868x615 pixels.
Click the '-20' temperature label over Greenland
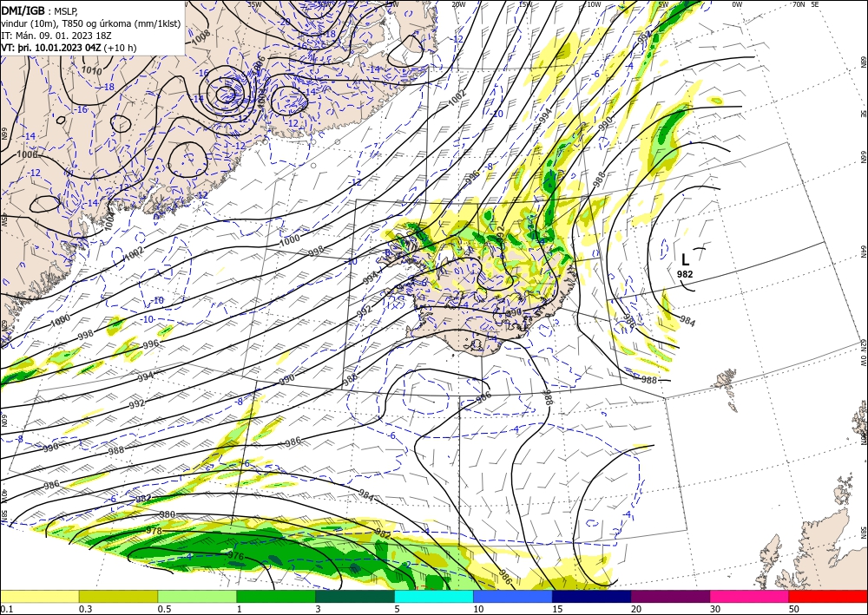(285, 22)
